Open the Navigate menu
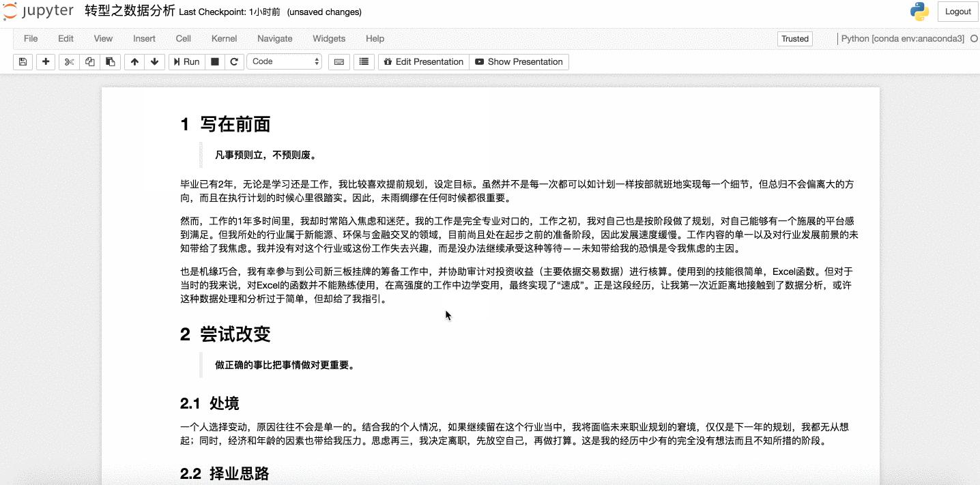This screenshot has height=485, width=980. [274, 38]
